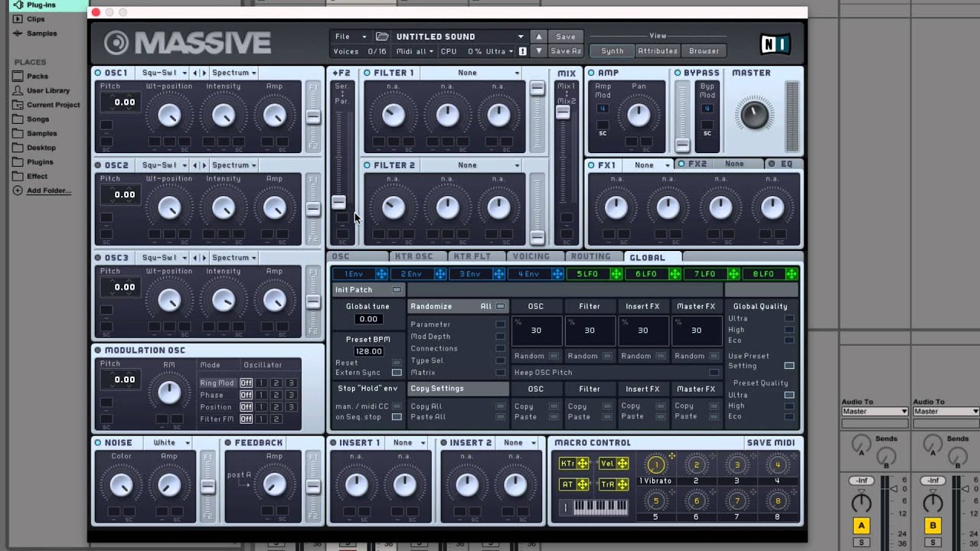Click the Save button
Viewport: 980px width, 551px height.
point(566,36)
